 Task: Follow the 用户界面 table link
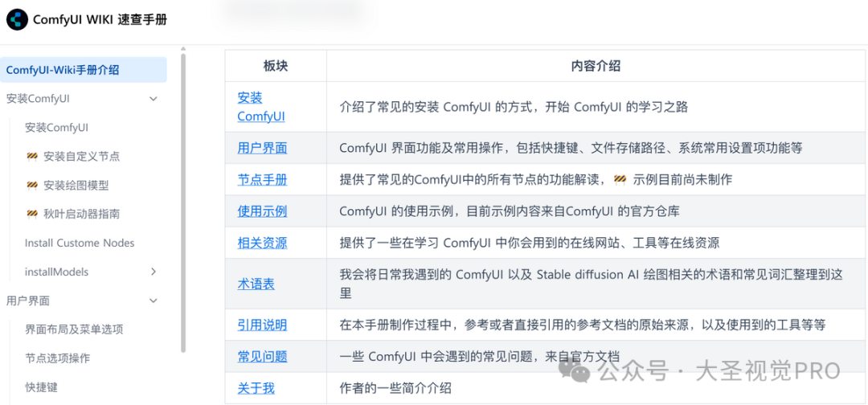[x=262, y=148]
